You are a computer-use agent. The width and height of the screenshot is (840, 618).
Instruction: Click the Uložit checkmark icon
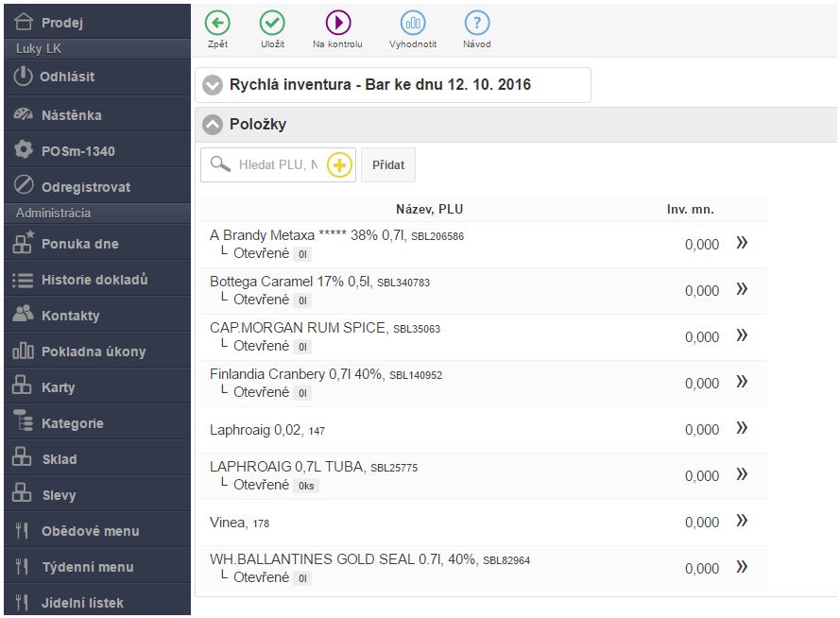pyautogui.click(x=272, y=23)
